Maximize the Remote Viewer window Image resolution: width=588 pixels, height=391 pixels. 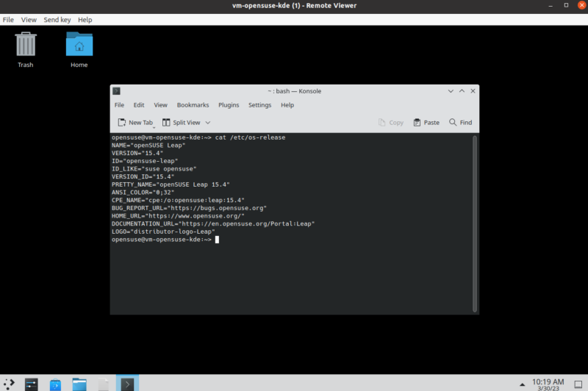566,6
